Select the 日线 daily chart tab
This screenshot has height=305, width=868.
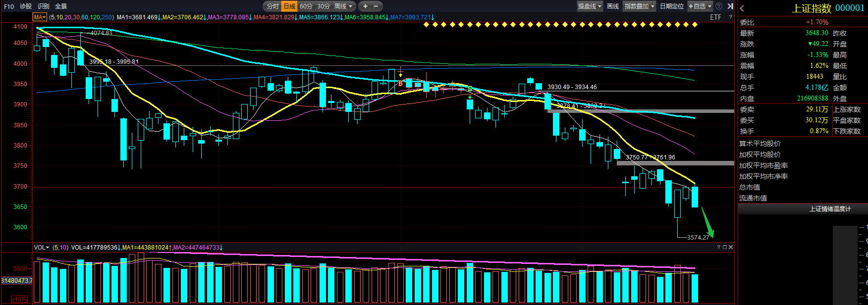point(289,6)
